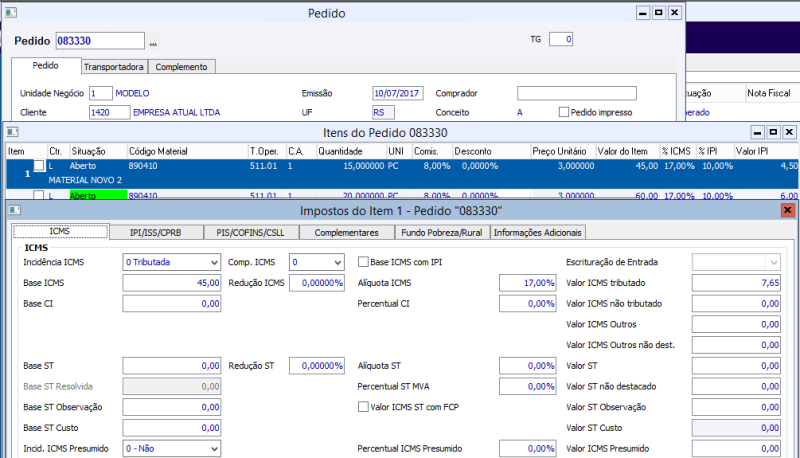Click the Base ST Observação field

[x=172, y=407]
